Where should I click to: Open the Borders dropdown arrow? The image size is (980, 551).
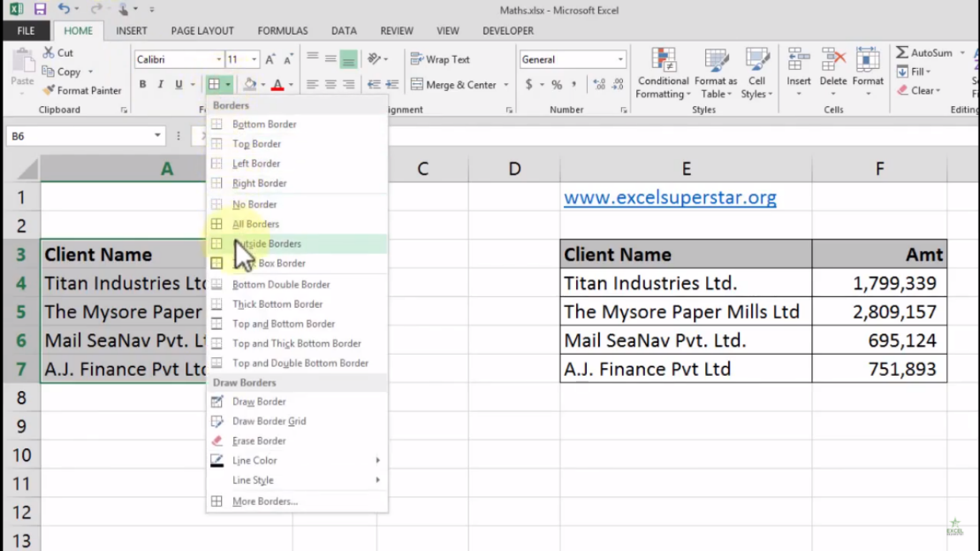click(x=228, y=84)
